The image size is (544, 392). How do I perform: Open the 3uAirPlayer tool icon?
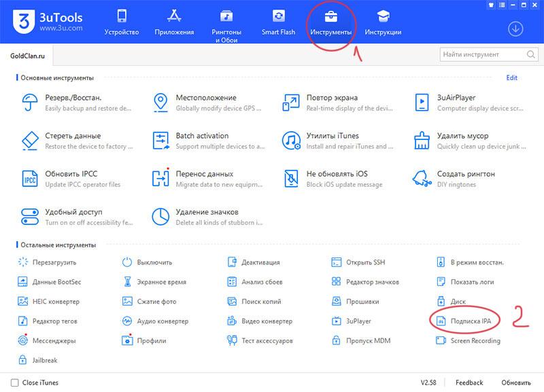(x=422, y=103)
